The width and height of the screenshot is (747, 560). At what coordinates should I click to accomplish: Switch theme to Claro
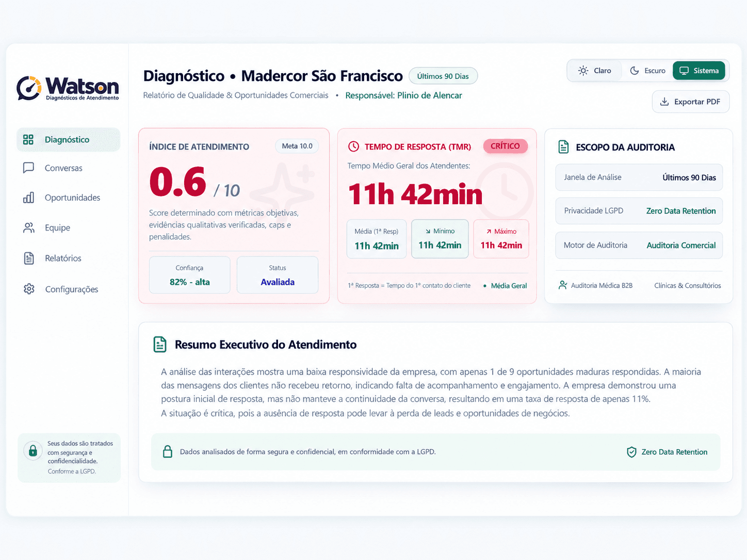click(595, 71)
